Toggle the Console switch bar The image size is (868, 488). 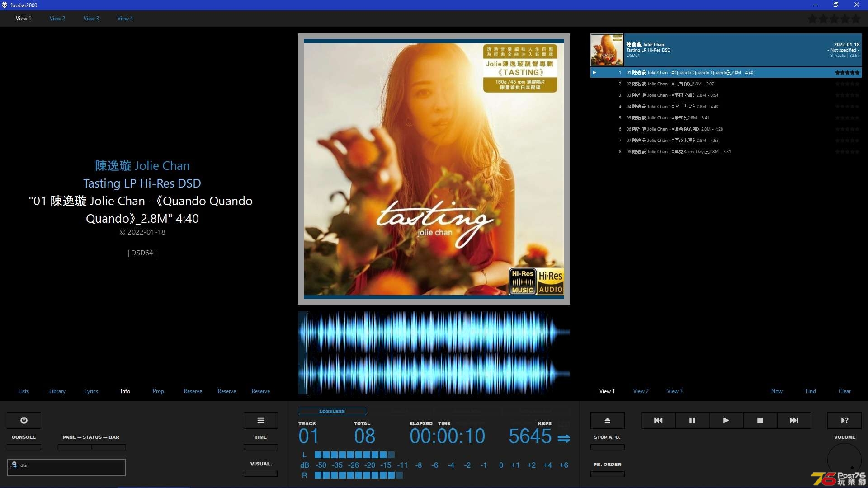(24, 447)
